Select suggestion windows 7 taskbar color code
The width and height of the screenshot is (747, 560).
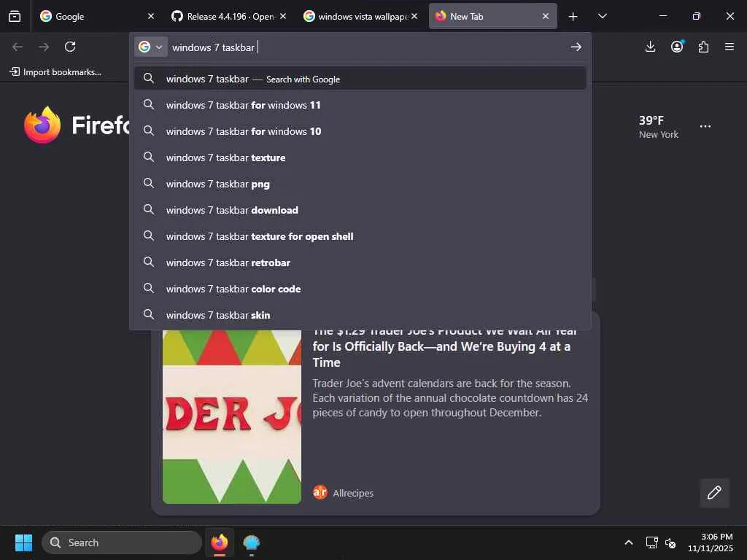[x=360, y=289]
